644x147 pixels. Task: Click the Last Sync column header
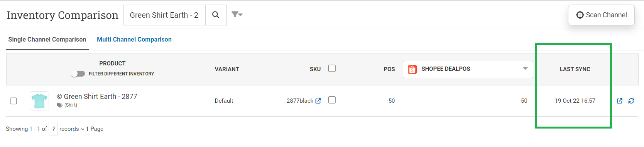click(575, 69)
